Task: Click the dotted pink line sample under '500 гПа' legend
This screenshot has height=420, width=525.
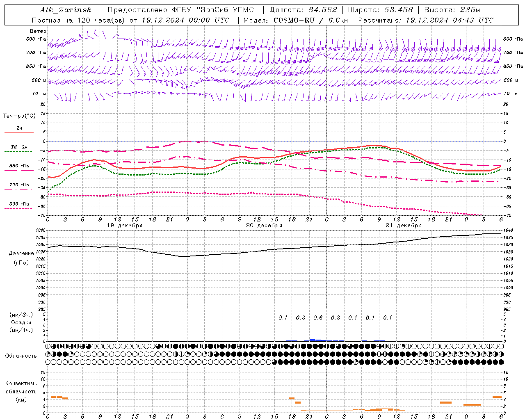Action: click(18, 209)
